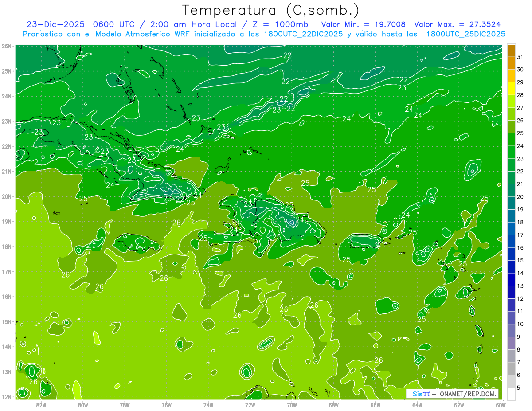The width and height of the screenshot is (532, 411).
Task: Select the green swatch between 23 and 24
Action: tap(511, 152)
